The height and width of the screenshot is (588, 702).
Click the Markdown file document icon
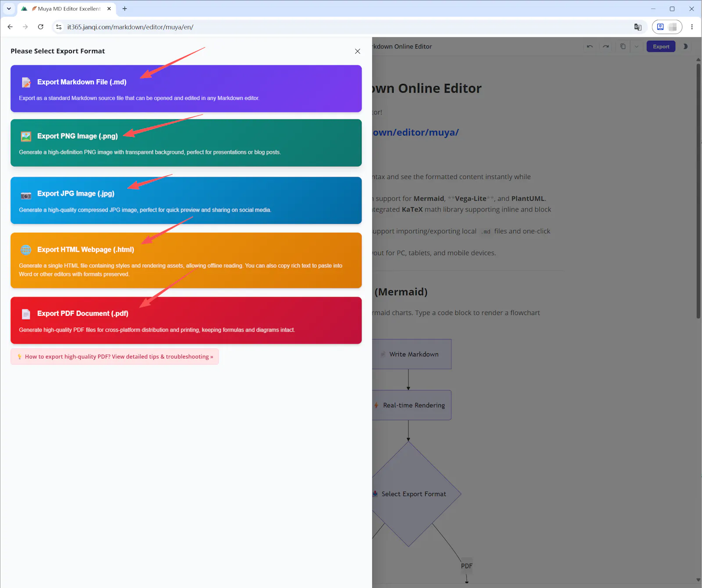tap(26, 82)
